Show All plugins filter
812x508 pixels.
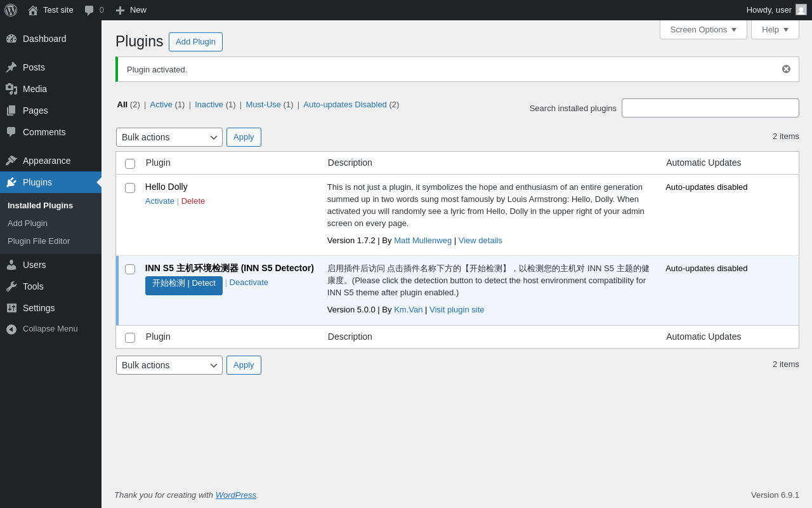click(122, 105)
